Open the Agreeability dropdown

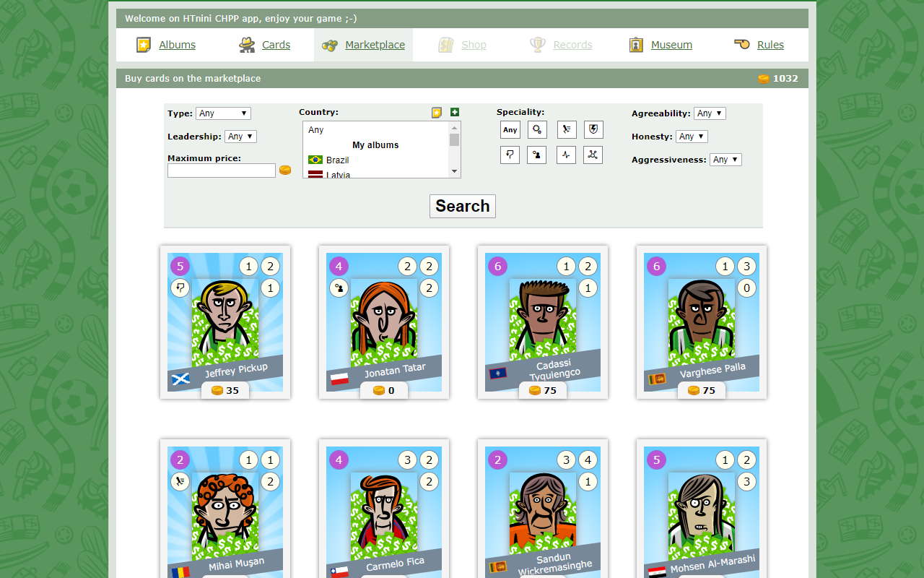tap(710, 113)
